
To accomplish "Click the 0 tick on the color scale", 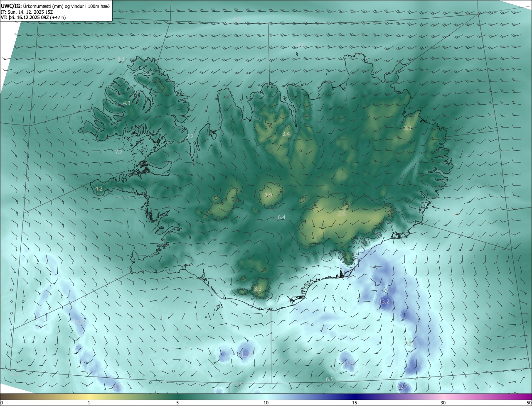I will click(x=2, y=403).
